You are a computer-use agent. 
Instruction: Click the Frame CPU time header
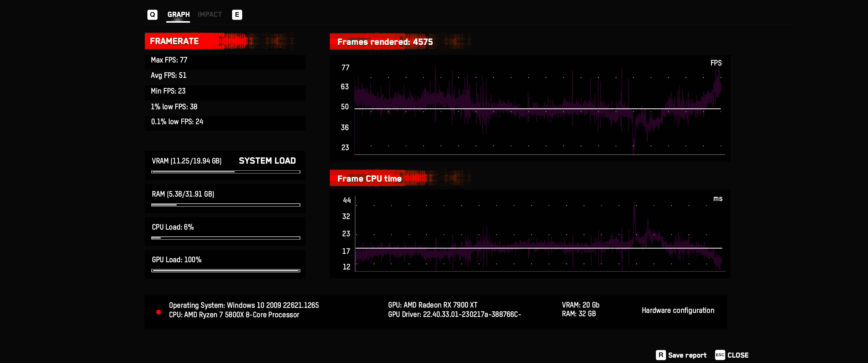(369, 178)
